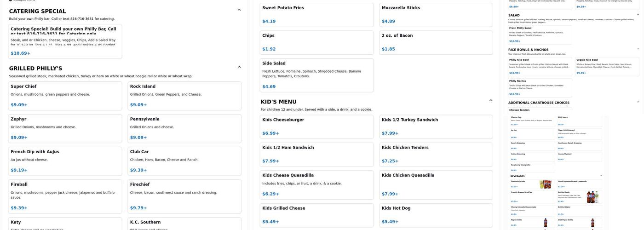Collapse Additional Chartroose Choices section
This screenshot has height=230, width=644.
(x=638, y=102)
